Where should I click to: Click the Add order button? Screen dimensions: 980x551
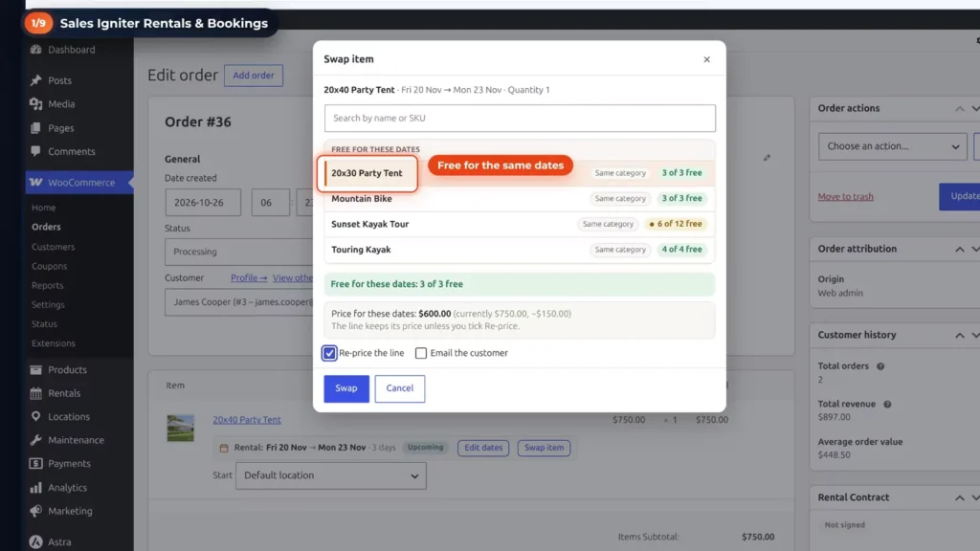pos(254,76)
